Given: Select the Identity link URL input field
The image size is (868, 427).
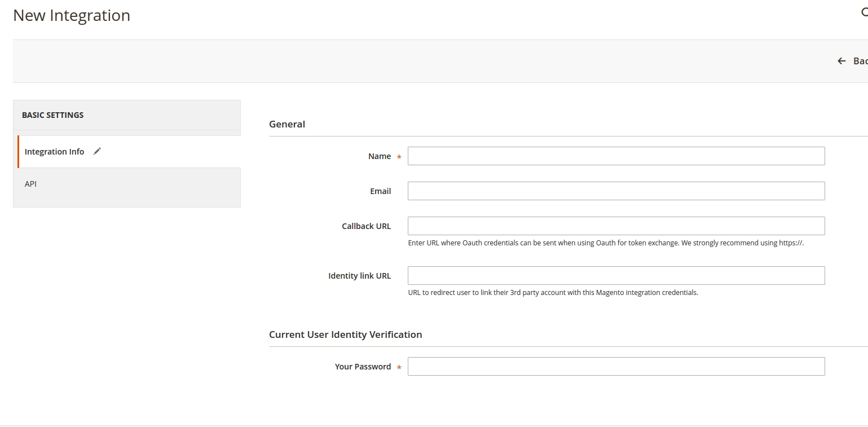Looking at the screenshot, I should click(615, 275).
